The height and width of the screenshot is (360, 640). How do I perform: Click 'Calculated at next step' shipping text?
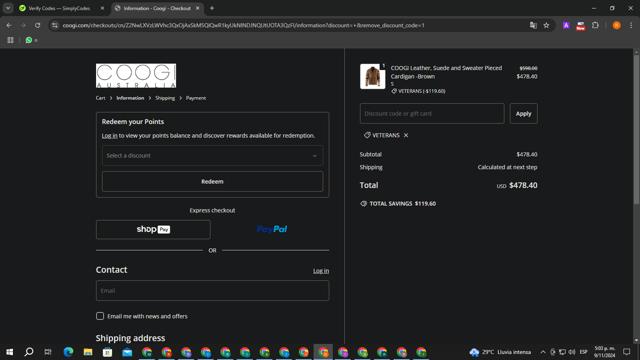[507, 167]
